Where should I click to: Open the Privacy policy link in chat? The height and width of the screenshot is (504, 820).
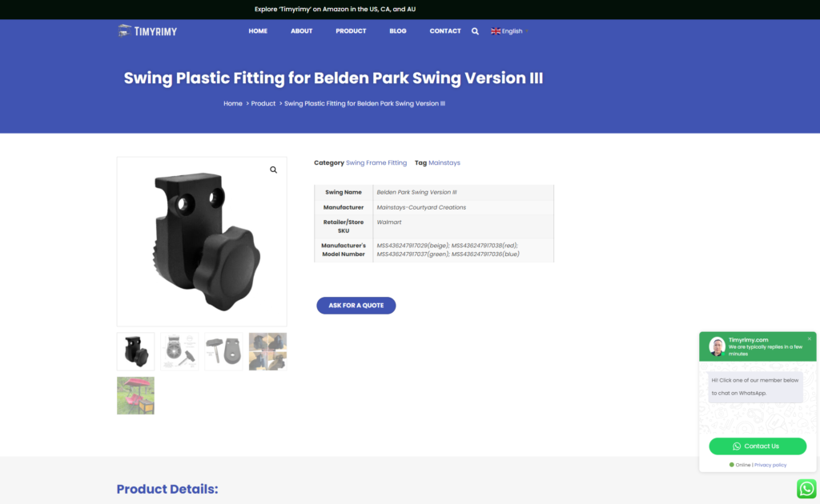[x=770, y=465]
